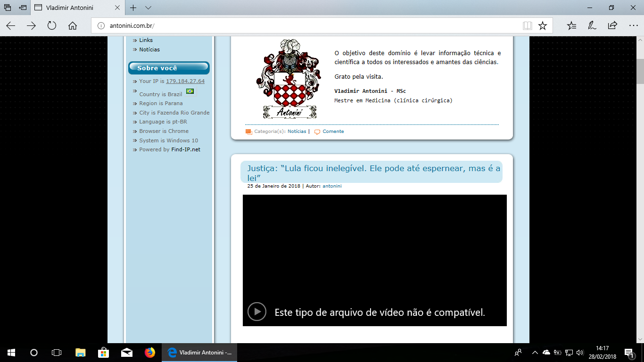Image resolution: width=644 pixels, height=362 pixels.
Task: Click the address bar URL field
Action: tap(306, 26)
